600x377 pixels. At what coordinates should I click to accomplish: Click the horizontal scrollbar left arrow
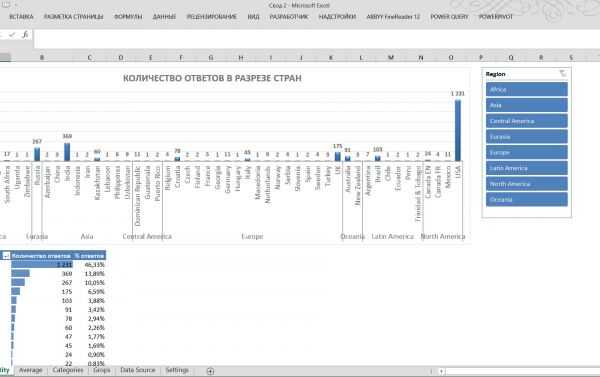(441, 371)
